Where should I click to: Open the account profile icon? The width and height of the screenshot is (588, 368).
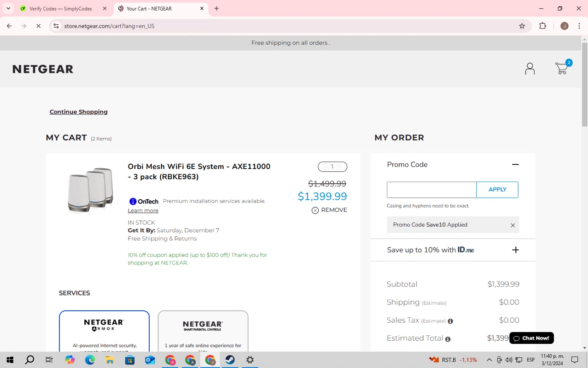click(x=530, y=69)
